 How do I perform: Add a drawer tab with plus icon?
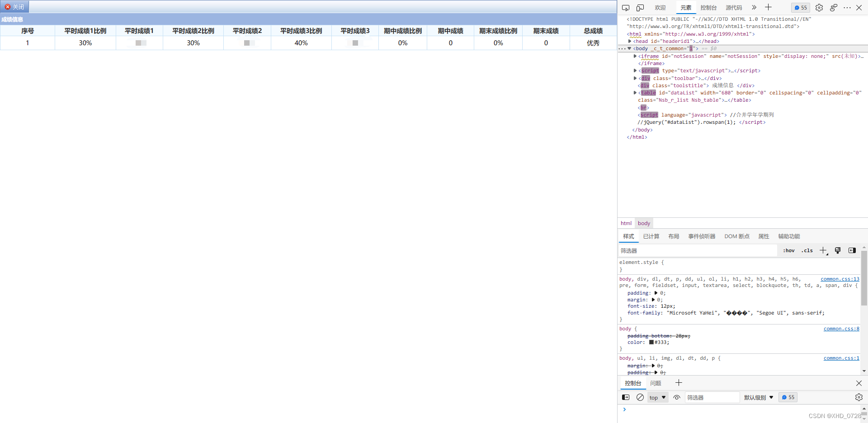(679, 383)
